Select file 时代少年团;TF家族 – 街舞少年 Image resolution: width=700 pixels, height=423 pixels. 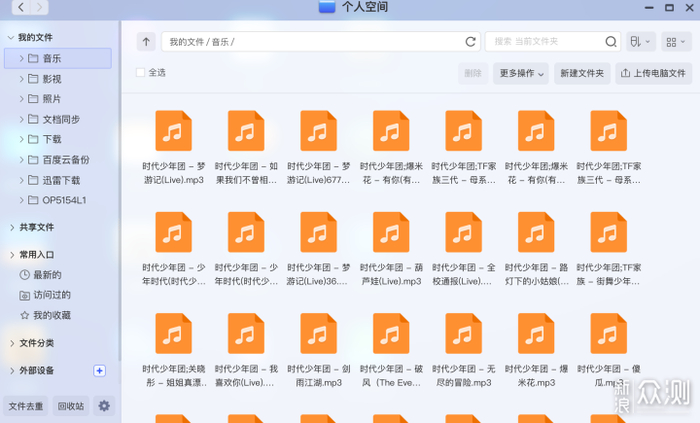(x=608, y=249)
